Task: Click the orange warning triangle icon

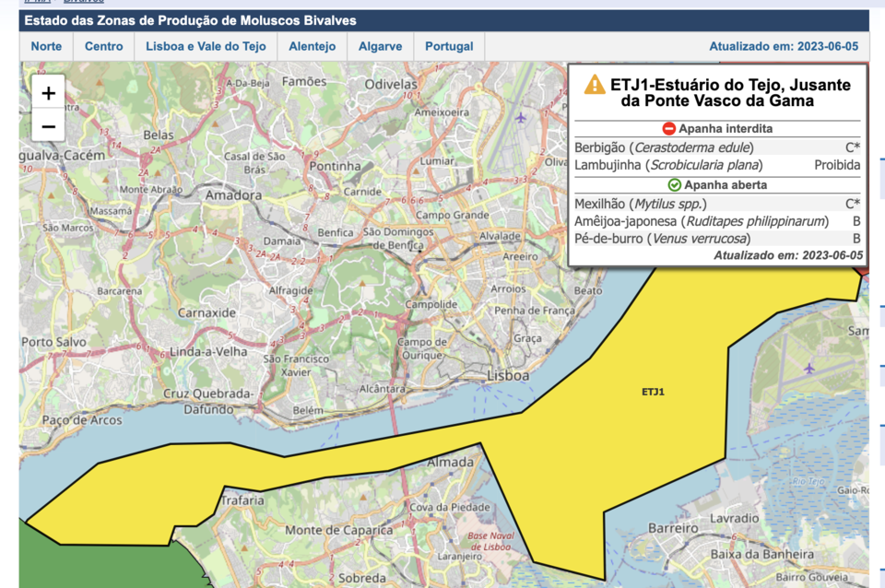Action: click(x=595, y=85)
